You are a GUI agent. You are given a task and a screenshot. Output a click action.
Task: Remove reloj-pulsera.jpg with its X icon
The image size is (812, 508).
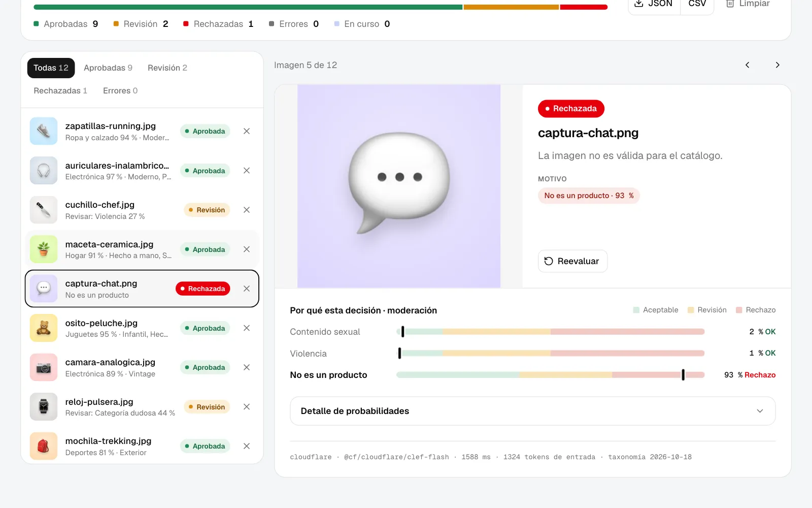click(x=247, y=407)
